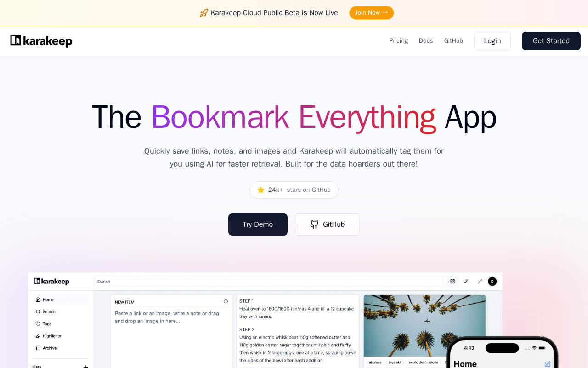Open the Docs navigation link
This screenshot has width=588, height=368.
[x=426, y=41]
